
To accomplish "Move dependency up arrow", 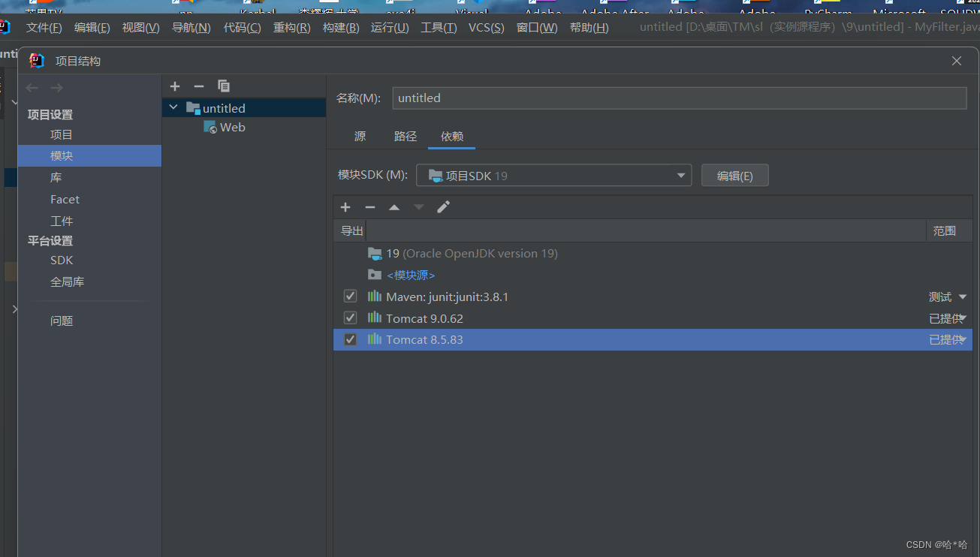I will coord(394,207).
